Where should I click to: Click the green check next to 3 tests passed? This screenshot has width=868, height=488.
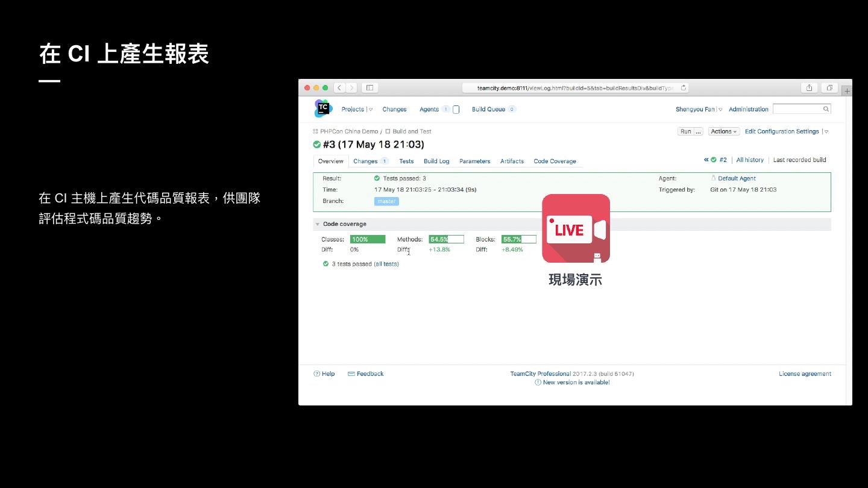[x=326, y=264]
